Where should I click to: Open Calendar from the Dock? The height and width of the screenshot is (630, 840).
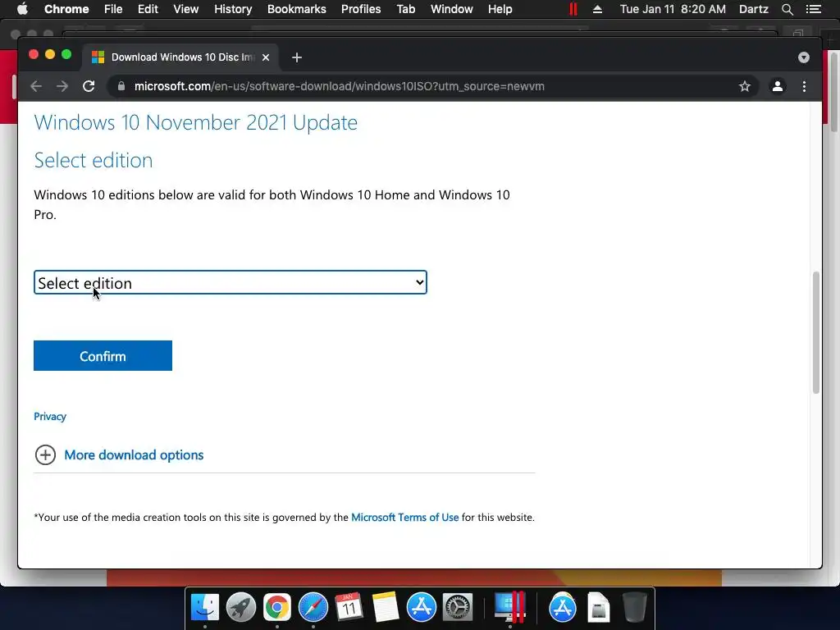click(x=349, y=607)
